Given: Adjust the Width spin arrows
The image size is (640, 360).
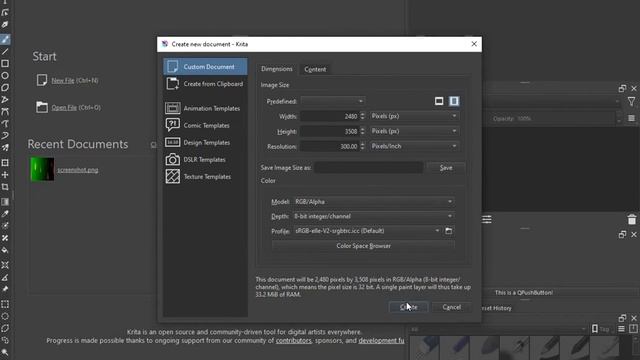Looking at the screenshot, I should pyautogui.click(x=362, y=116).
